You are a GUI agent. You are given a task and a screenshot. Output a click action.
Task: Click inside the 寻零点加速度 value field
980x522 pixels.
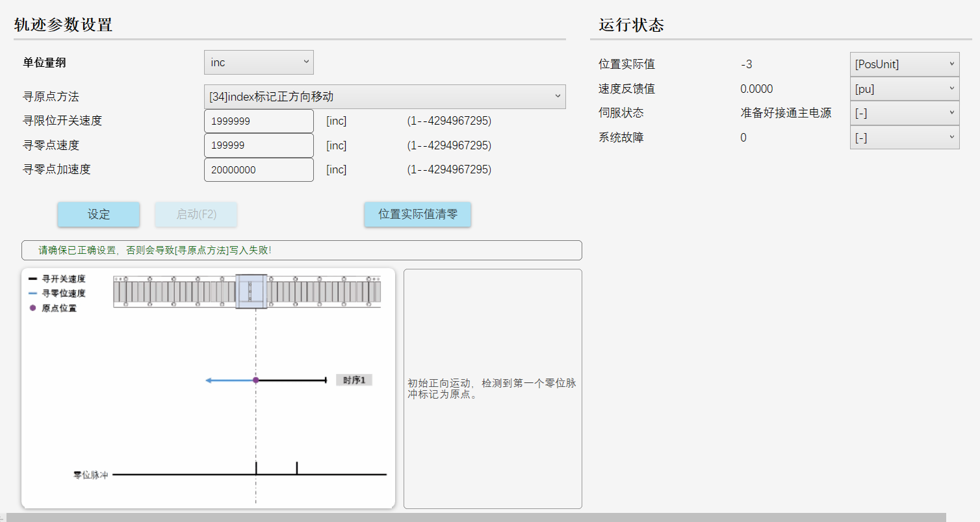pyautogui.click(x=258, y=169)
